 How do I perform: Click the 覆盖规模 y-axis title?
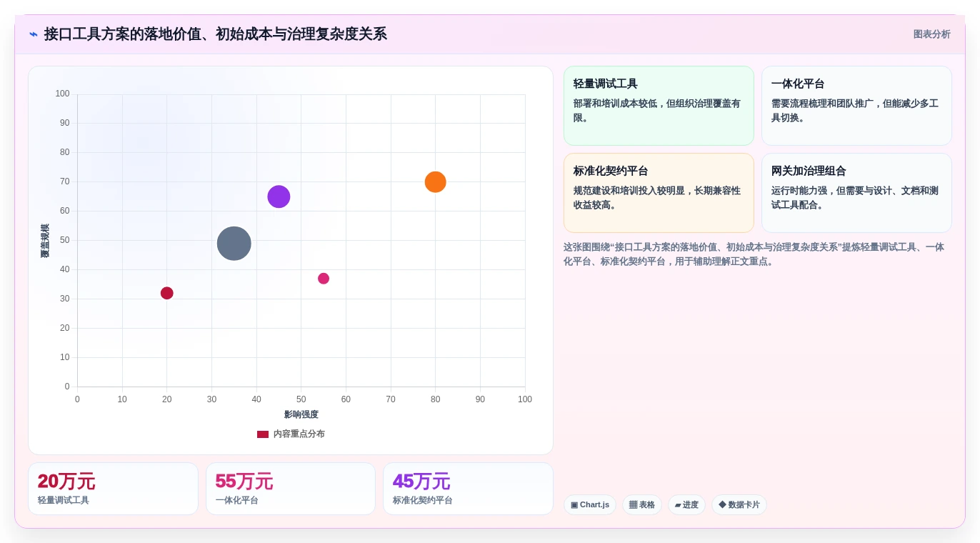click(x=45, y=241)
